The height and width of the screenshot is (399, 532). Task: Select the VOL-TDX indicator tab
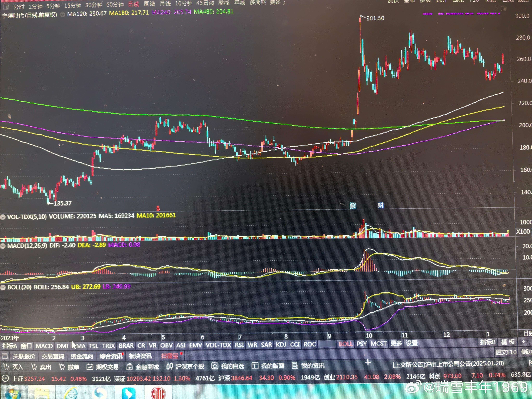pyautogui.click(x=218, y=345)
